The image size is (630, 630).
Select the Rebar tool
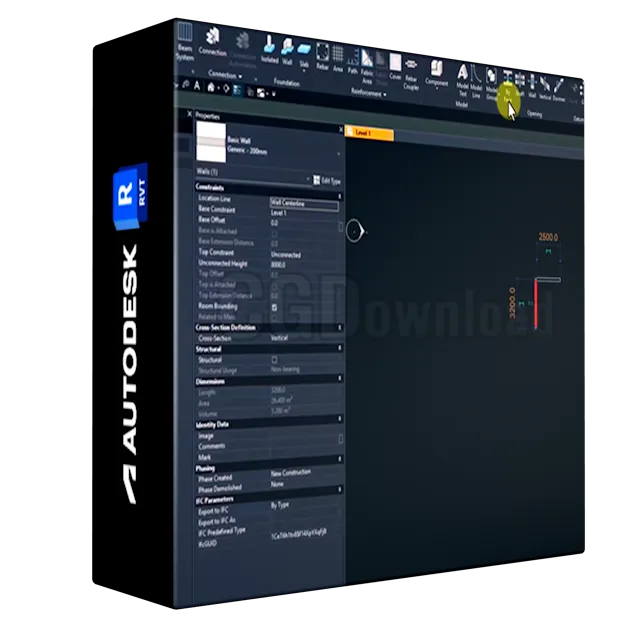323,57
